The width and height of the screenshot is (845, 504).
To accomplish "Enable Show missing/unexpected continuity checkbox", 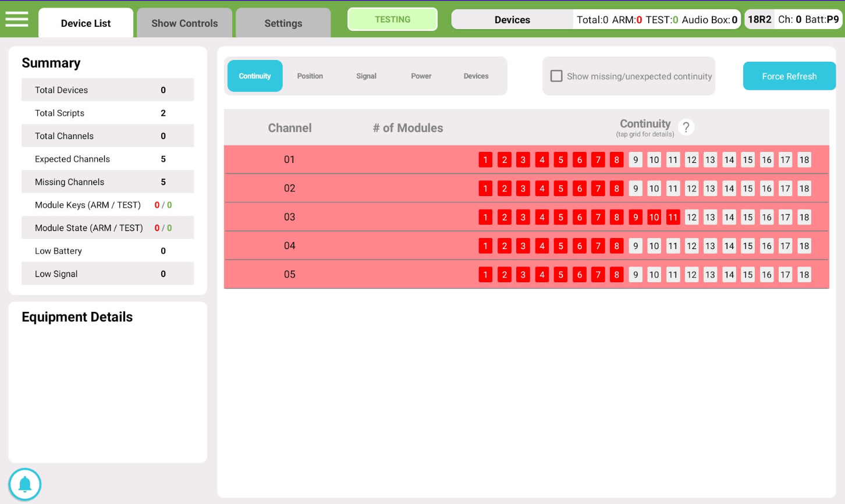I will [x=556, y=76].
